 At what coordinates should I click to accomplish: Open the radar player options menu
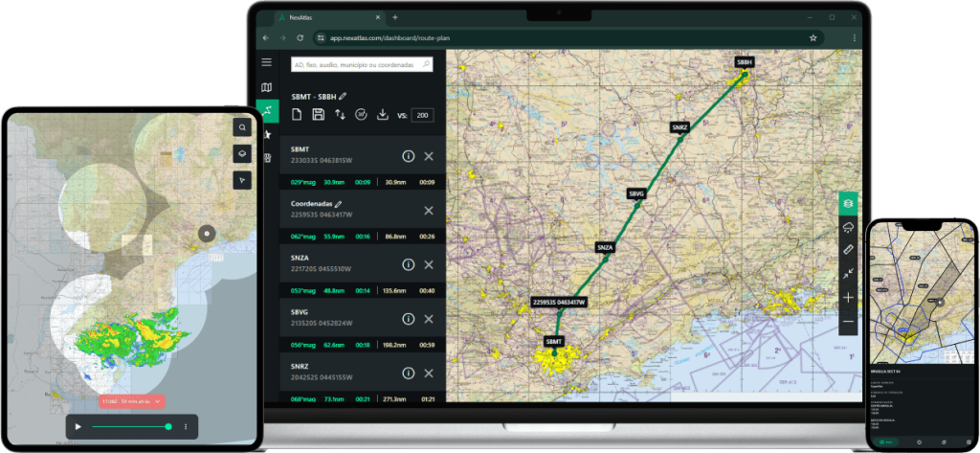click(185, 426)
